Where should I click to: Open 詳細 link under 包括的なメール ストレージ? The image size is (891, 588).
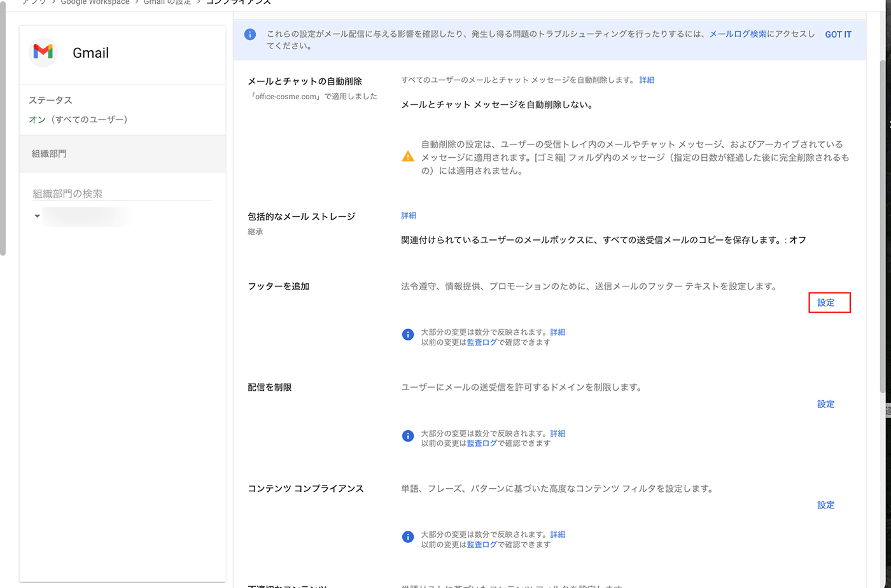pyautogui.click(x=409, y=216)
